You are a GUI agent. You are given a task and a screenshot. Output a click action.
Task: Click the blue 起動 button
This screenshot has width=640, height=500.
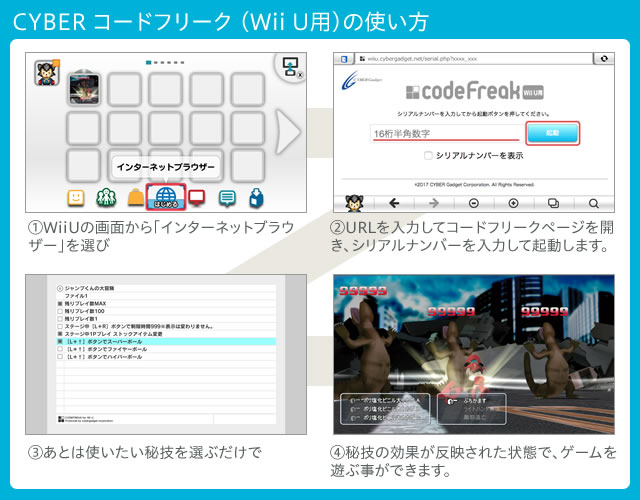click(553, 133)
